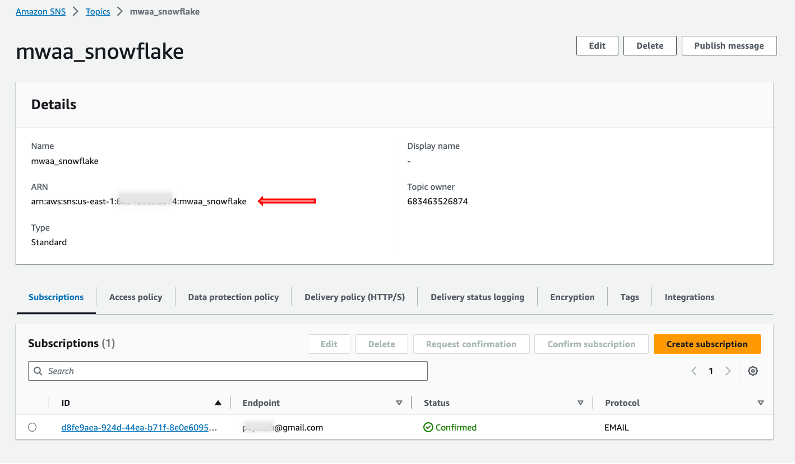The width and height of the screenshot is (795, 464).
Task: Click the Subscriptions (1) heading
Action: [x=71, y=343]
